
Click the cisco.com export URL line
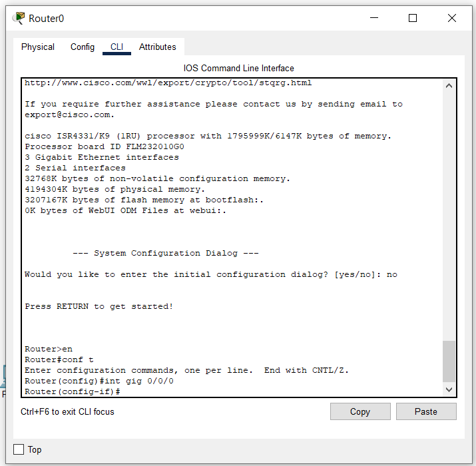[x=168, y=83]
